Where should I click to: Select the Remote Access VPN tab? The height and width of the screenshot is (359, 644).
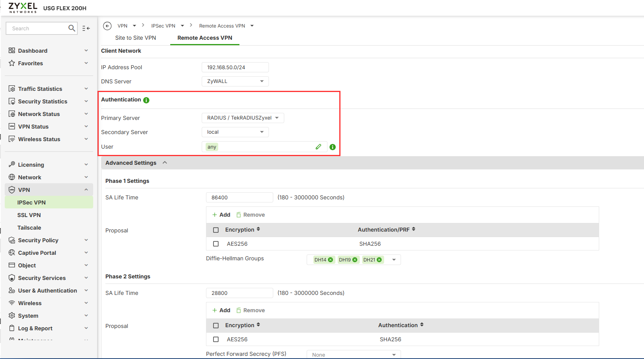205,38
